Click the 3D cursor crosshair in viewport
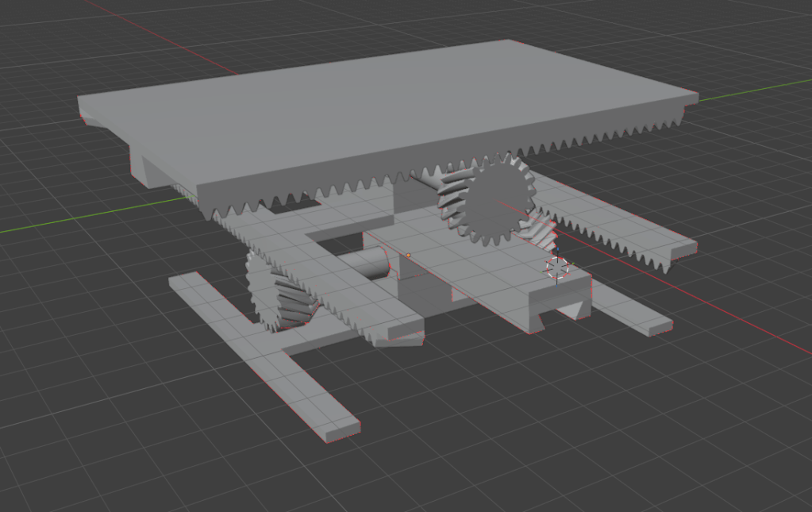 tap(557, 268)
